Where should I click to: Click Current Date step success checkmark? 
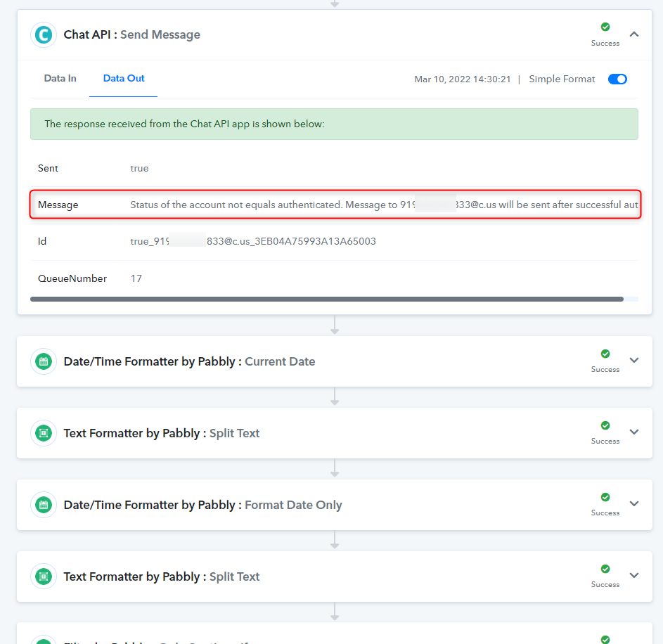pyautogui.click(x=605, y=354)
